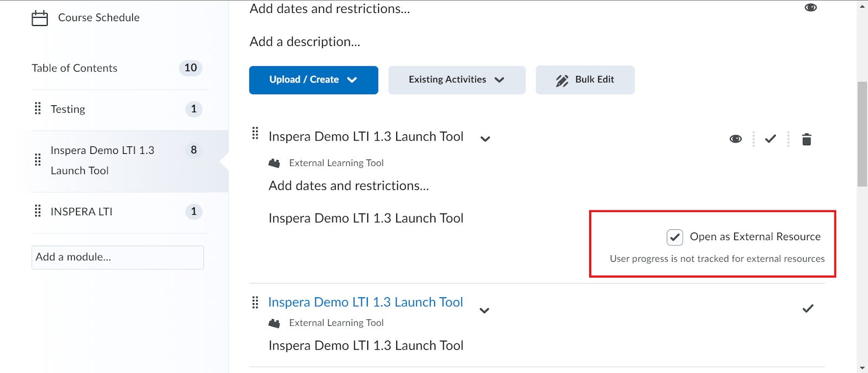Image resolution: width=868 pixels, height=373 pixels.
Task: Click External Learning Tool icon under second topic
Action: pos(275,323)
